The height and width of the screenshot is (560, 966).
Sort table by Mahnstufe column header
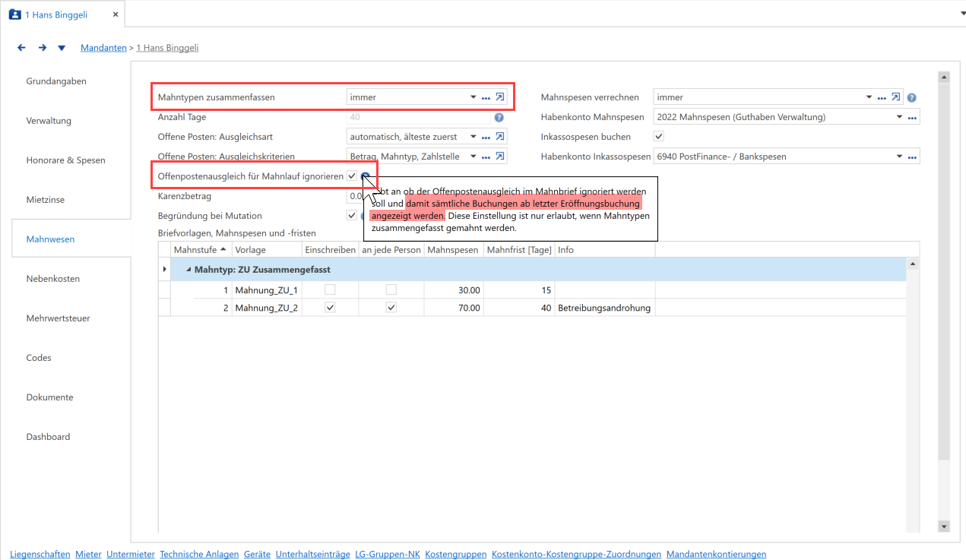[x=201, y=250]
